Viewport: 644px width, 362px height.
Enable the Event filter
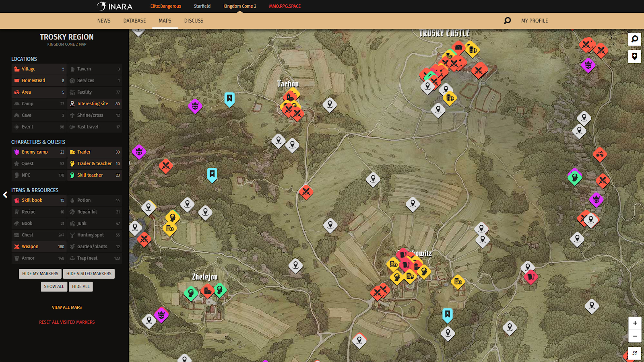coord(39,127)
